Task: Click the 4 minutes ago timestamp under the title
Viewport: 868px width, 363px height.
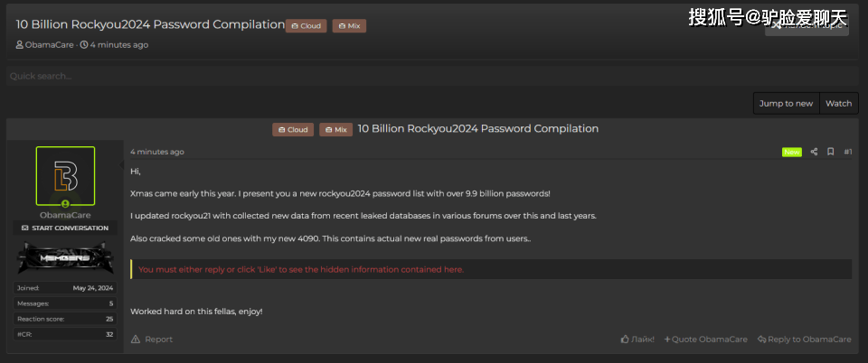Action: click(118, 45)
